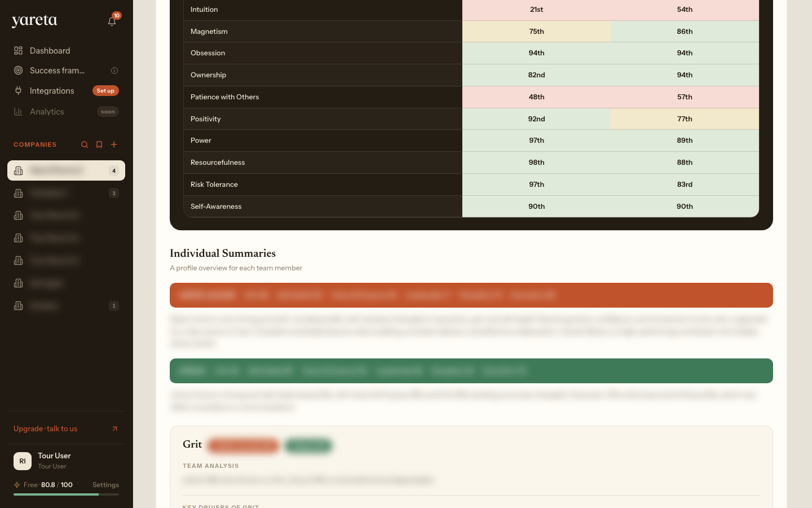
Task: Click the Upgrade arrow icon
Action: coord(115,429)
